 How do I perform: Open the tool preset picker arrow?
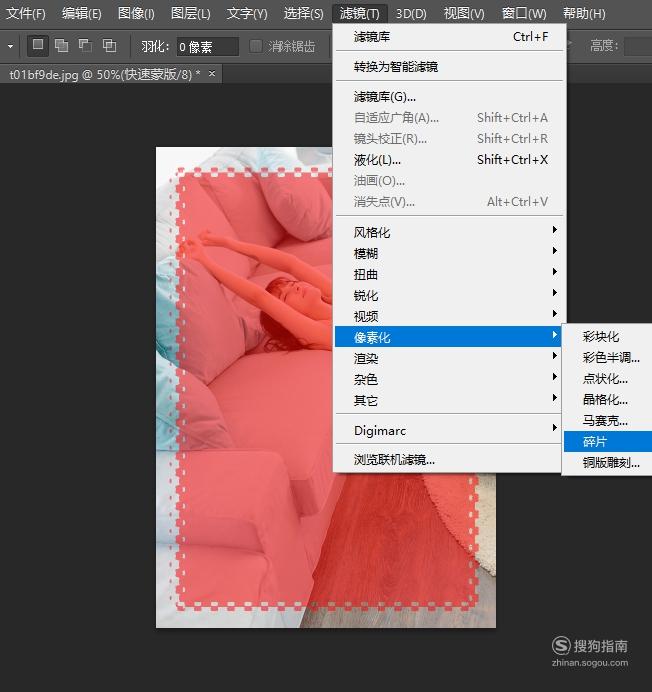(11, 46)
